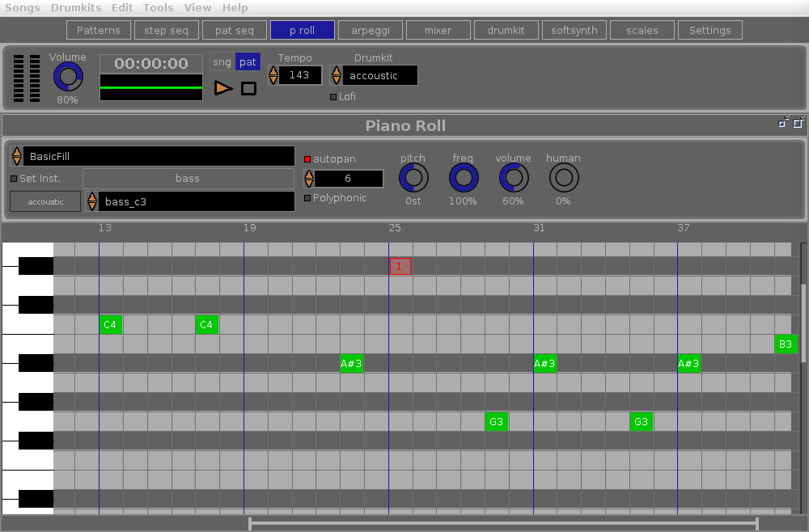
Task: Toggle the autopan checkbox
Action: (x=307, y=159)
